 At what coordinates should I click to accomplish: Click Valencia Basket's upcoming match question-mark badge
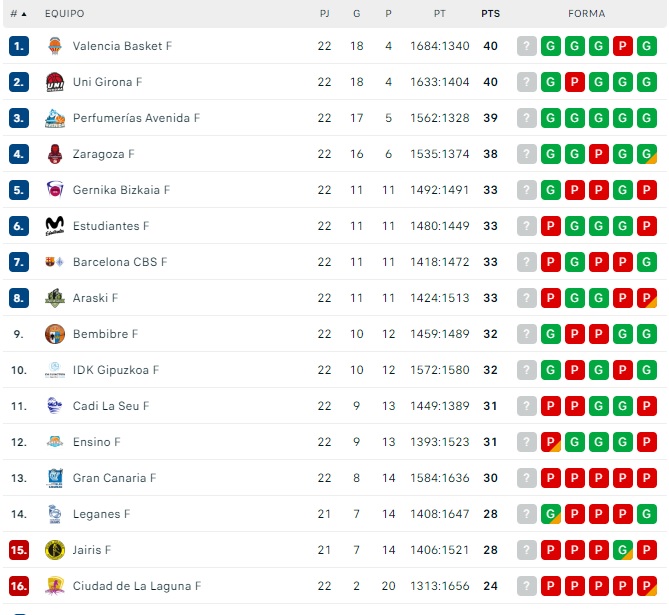pos(527,46)
